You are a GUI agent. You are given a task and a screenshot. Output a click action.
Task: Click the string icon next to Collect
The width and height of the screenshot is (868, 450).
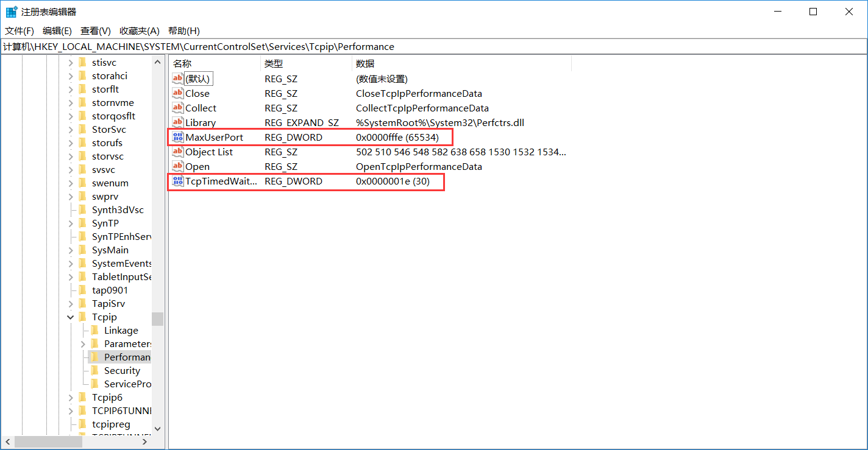click(177, 108)
